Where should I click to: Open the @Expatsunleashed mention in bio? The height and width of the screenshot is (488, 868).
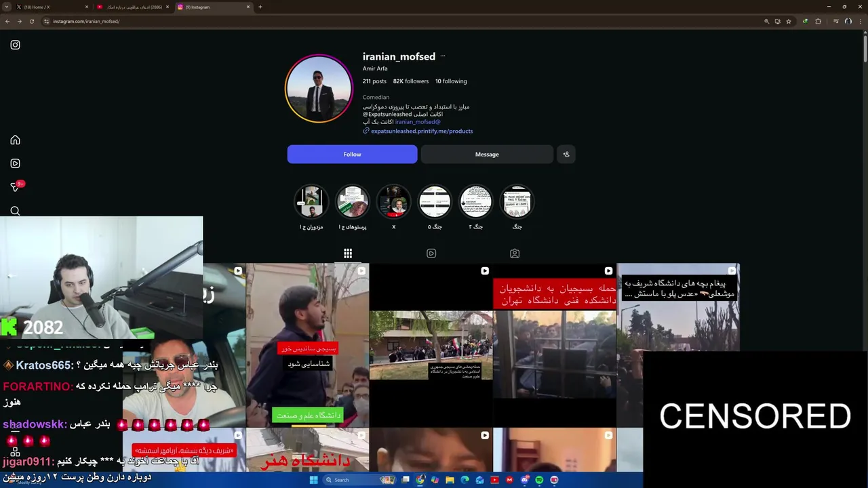387,114
